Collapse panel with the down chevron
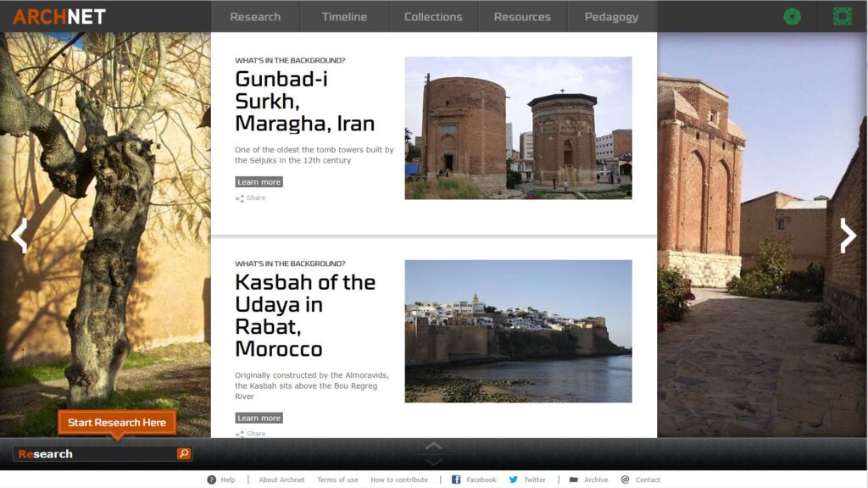 click(x=433, y=462)
